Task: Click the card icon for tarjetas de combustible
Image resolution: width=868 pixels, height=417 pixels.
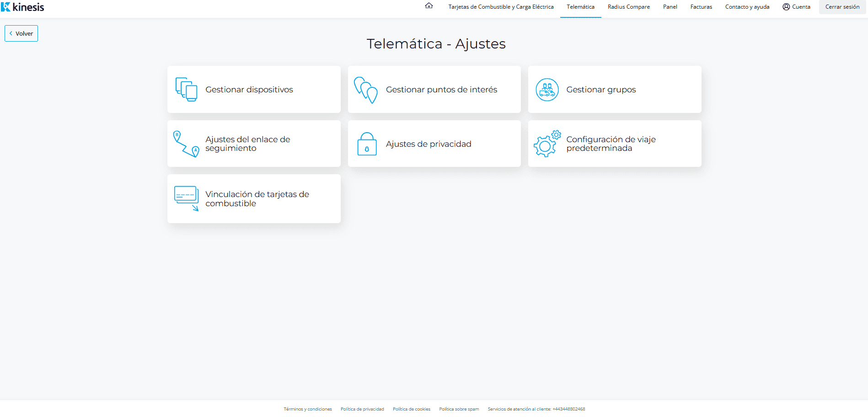Action: pos(186,198)
